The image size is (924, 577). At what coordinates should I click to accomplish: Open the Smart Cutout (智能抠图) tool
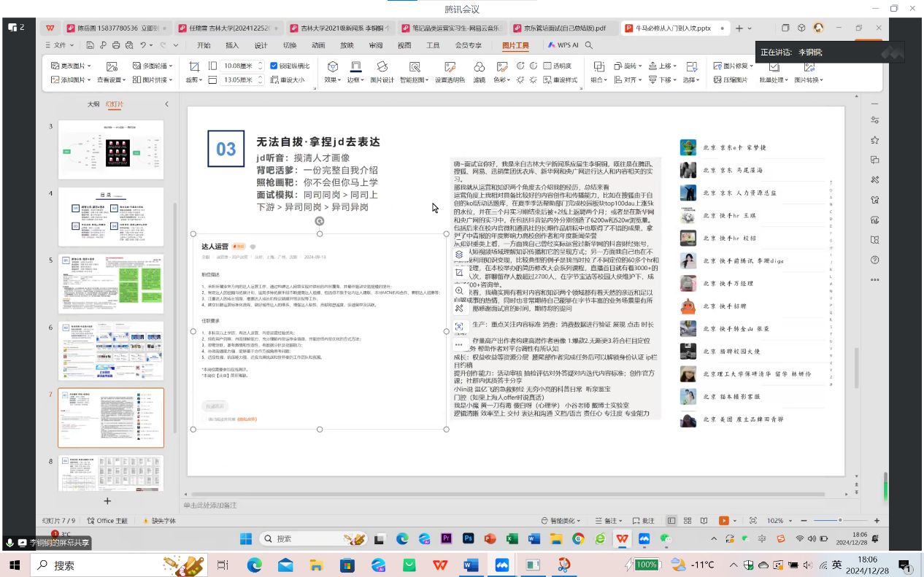414,67
